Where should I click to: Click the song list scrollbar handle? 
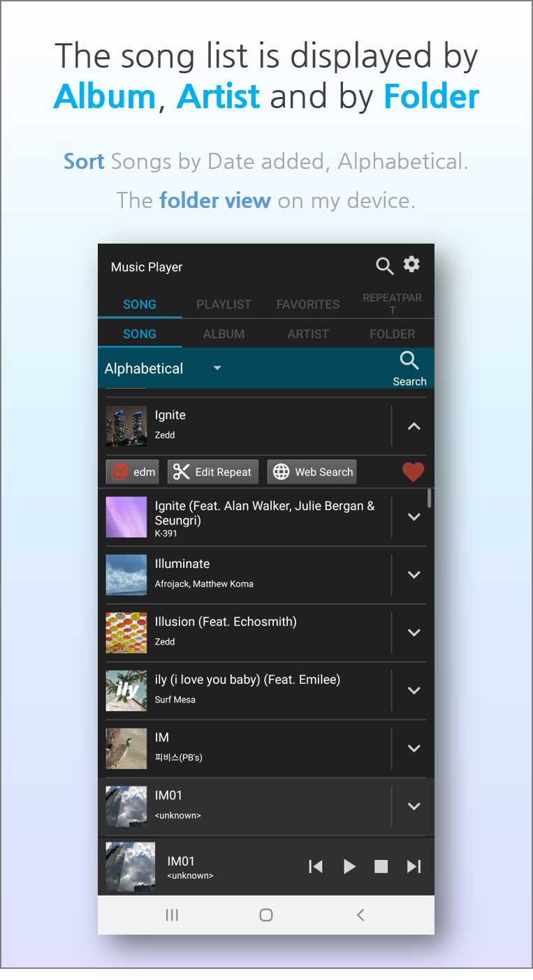point(430,498)
